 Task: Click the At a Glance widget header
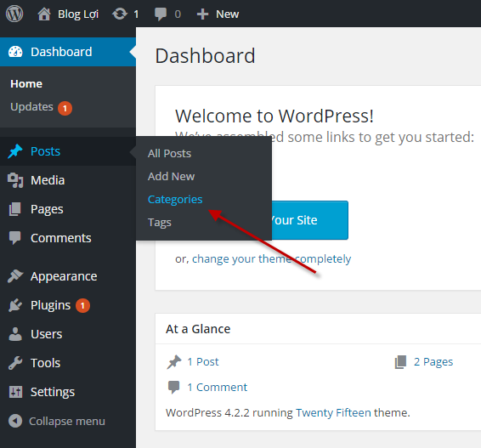(x=318, y=329)
